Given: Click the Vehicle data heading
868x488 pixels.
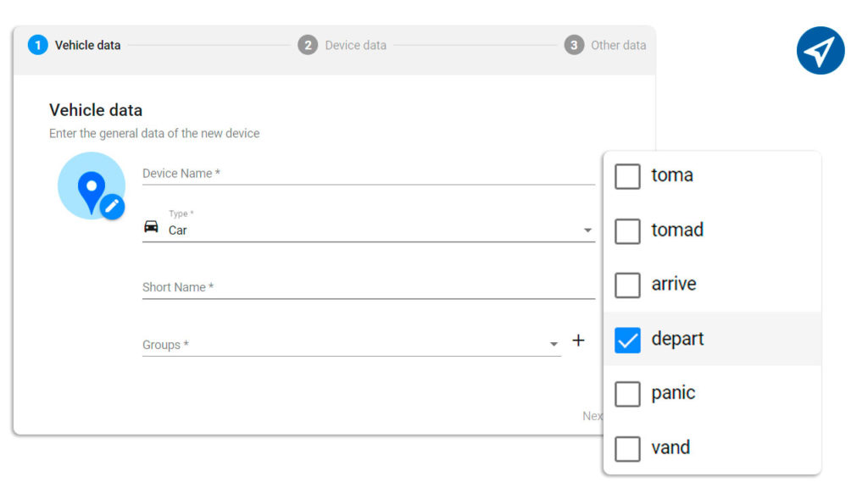Looking at the screenshot, I should point(96,110).
